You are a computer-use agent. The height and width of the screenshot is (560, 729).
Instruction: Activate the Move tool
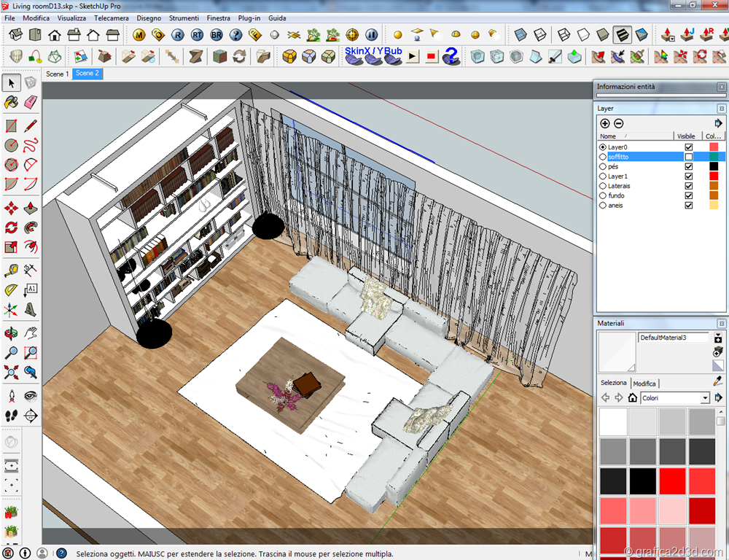[x=12, y=208]
